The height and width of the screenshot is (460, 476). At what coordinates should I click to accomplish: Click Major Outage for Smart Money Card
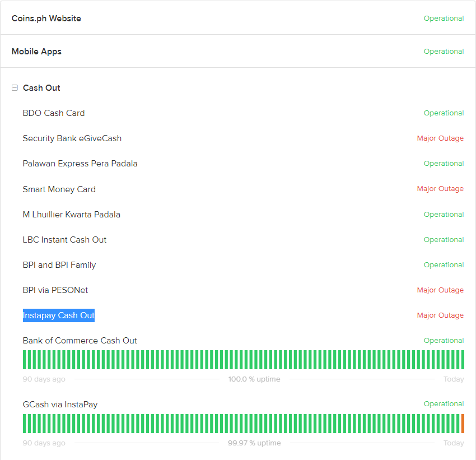pyautogui.click(x=441, y=189)
